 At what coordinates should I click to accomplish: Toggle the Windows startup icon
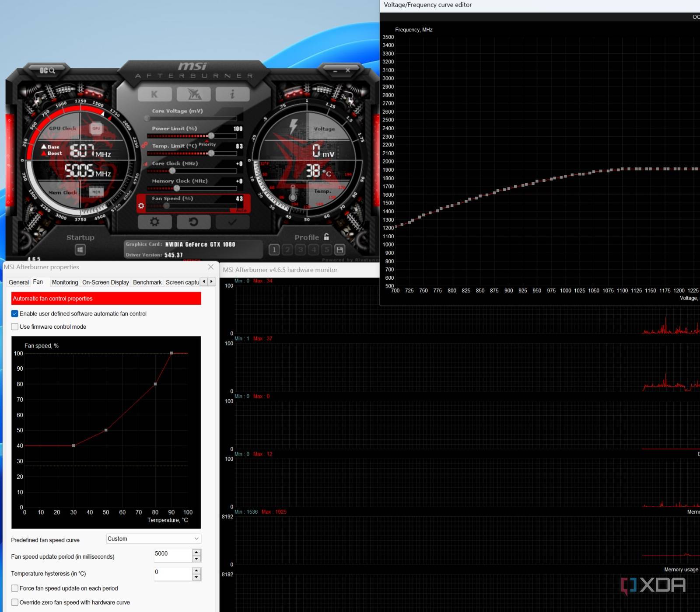click(80, 250)
